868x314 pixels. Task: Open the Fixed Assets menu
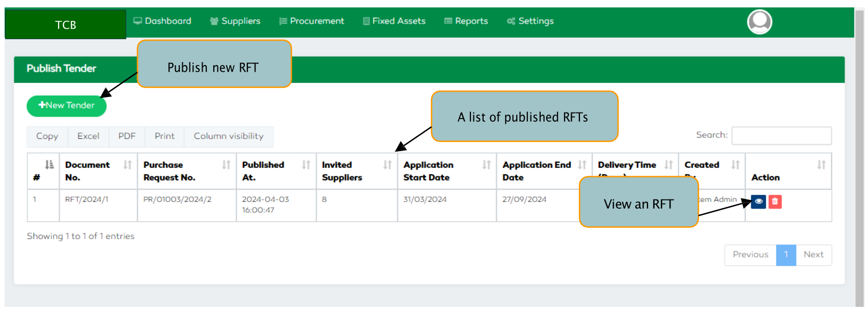pos(394,21)
